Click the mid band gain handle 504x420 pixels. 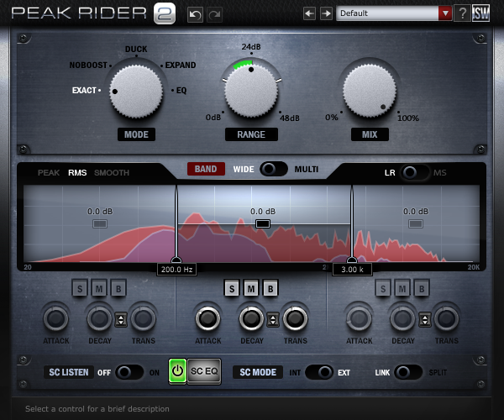(x=263, y=223)
